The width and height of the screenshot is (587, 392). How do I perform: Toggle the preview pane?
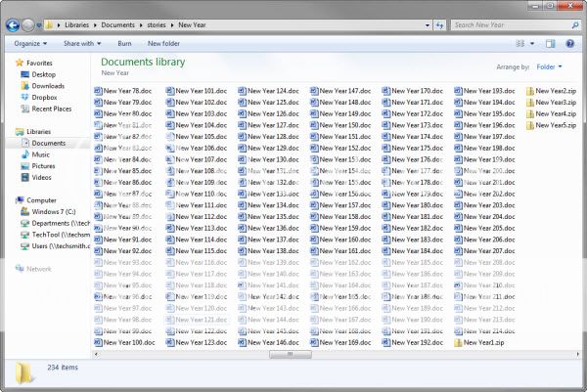click(550, 43)
